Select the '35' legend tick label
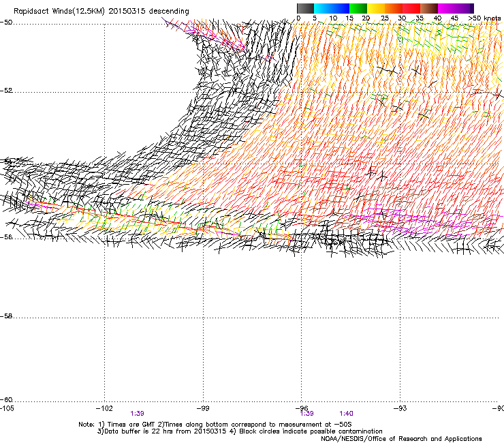504x443 pixels. pos(420,18)
